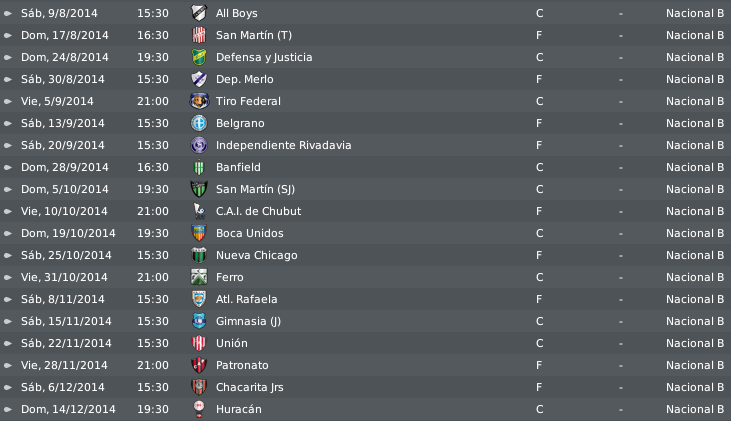
Task: Click the Tiro Federal club badge
Action: (199, 101)
